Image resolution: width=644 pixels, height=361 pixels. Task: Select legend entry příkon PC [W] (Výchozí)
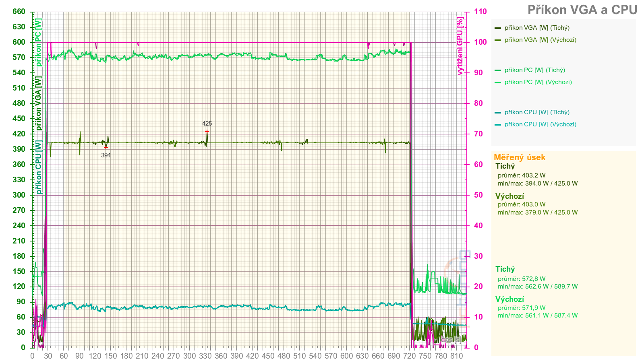click(x=538, y=82)
